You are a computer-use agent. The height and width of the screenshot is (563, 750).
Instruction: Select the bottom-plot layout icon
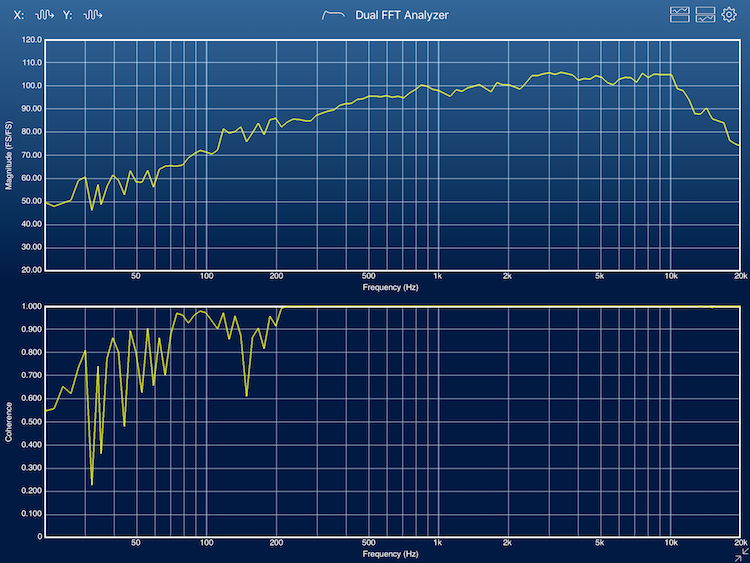pos(705,15)
